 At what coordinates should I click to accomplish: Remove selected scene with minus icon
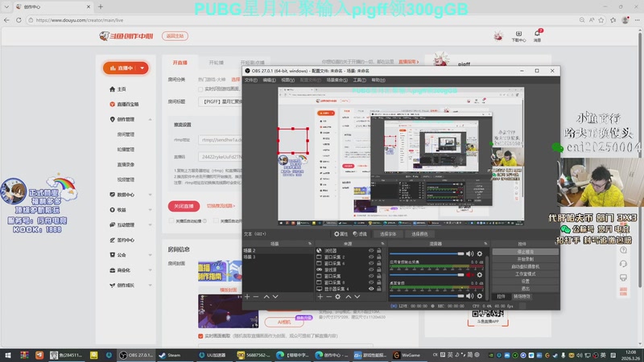pyautogui.click(x=256, y=296)
